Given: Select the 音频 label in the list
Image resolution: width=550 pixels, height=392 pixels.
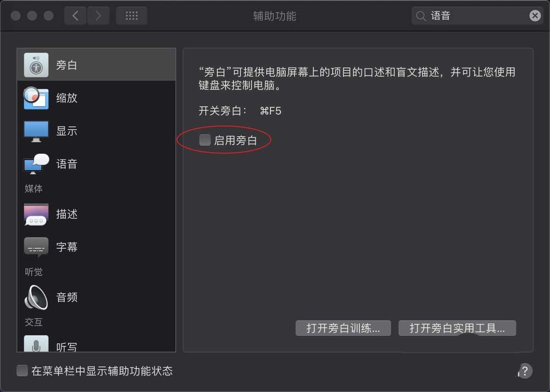Looking at the screenshot, I should [67, 297].
